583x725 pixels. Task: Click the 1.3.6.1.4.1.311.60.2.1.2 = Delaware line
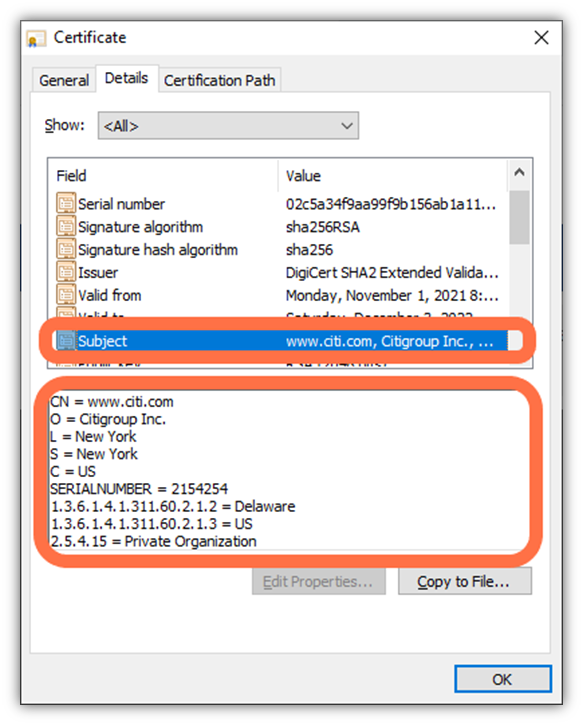point(173,506)
